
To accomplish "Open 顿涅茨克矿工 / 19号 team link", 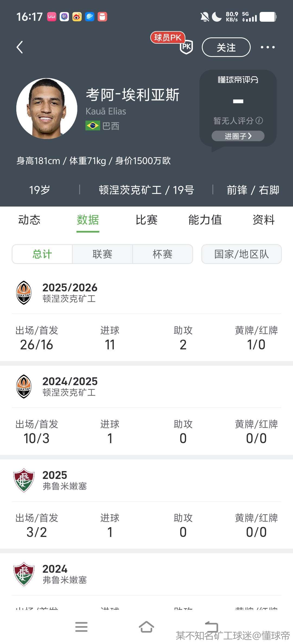I will [146, 190].
